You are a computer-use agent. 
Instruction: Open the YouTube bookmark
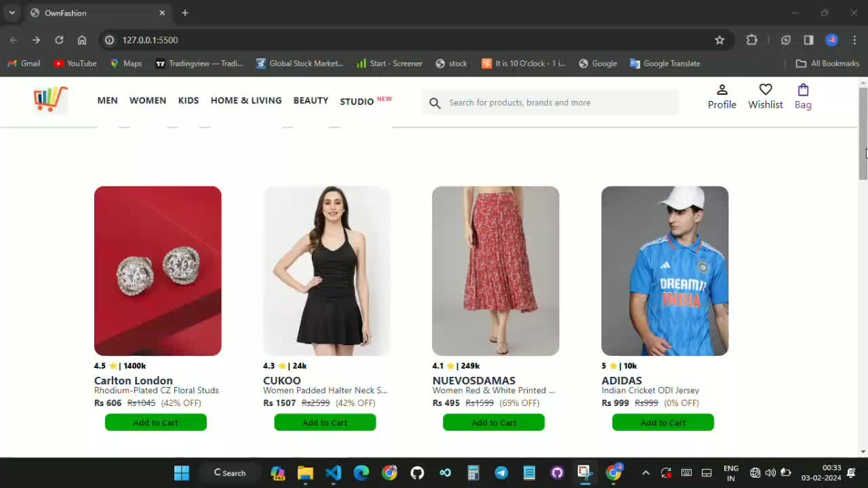(x=75, y=64)
